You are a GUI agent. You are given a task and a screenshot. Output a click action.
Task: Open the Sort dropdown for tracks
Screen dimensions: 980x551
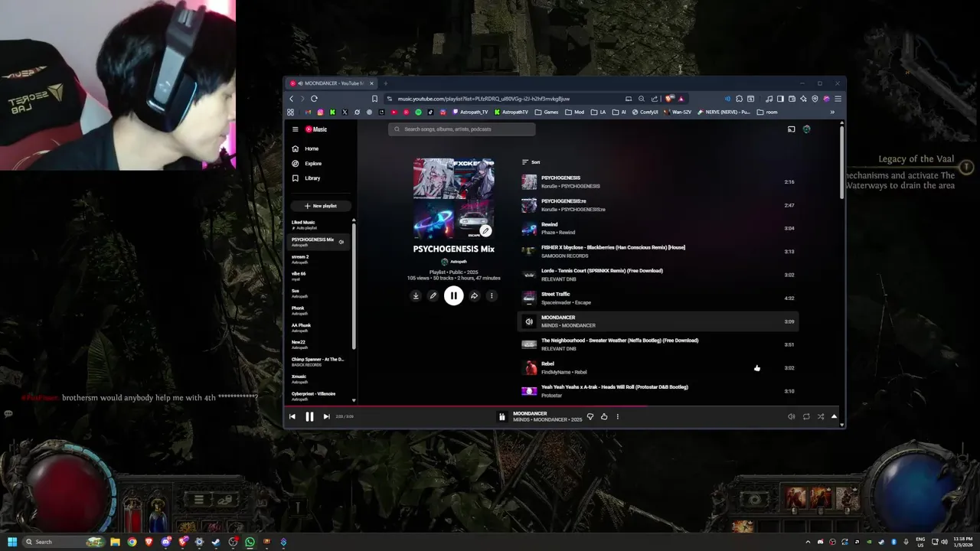pyautogui.click(x=531, y=162)
